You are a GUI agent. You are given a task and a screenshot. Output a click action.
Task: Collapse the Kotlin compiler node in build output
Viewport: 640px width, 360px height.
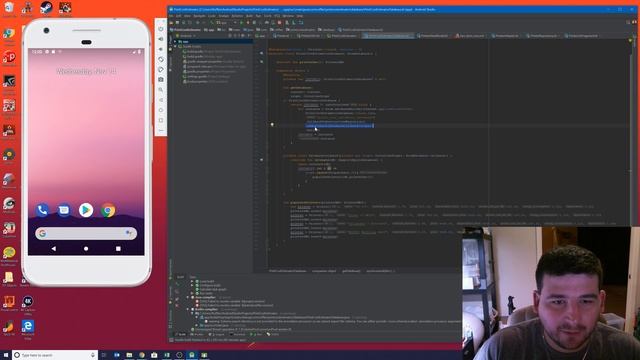tap(188, 309)
